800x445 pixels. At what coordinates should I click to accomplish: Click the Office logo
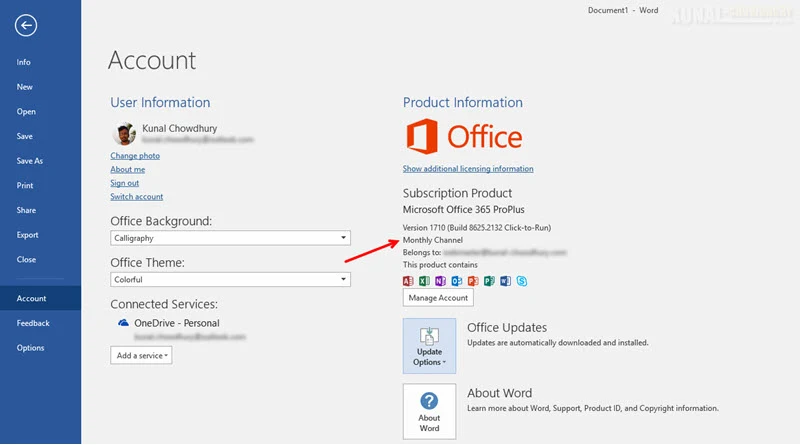coord(464,137)
